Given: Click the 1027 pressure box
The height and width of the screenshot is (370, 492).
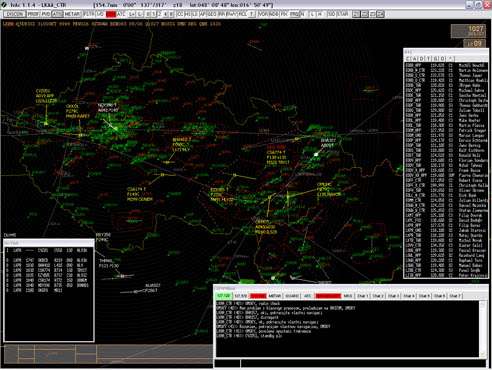Looking at the screenshot, I should coord(468,31).
